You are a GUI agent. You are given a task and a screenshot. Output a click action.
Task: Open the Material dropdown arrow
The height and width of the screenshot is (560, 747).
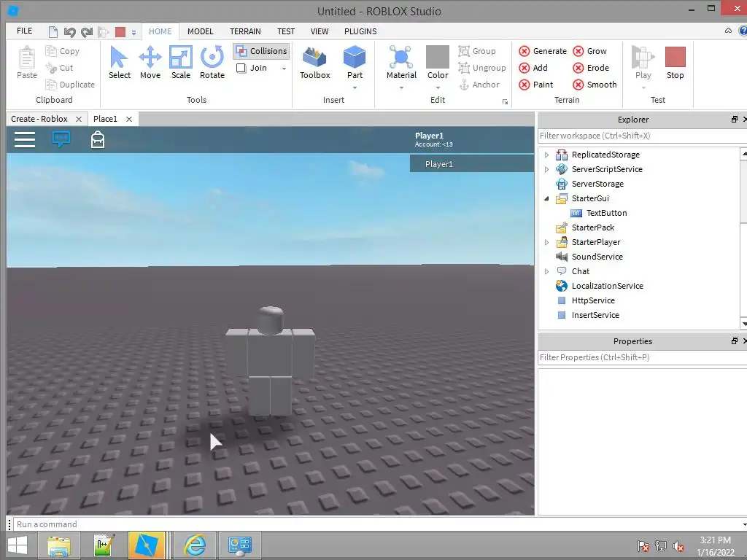401,87
